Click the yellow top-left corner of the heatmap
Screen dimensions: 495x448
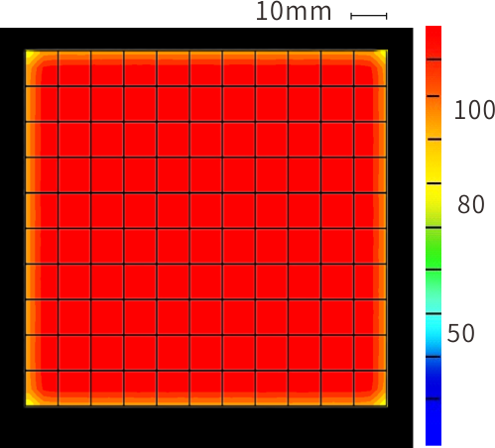(30, 55)
